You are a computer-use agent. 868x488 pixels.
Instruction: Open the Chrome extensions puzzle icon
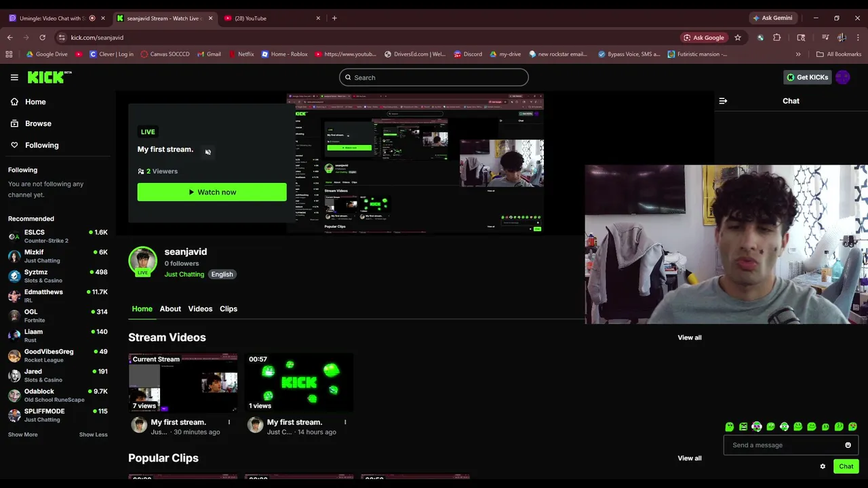click(x=777, y=38)
